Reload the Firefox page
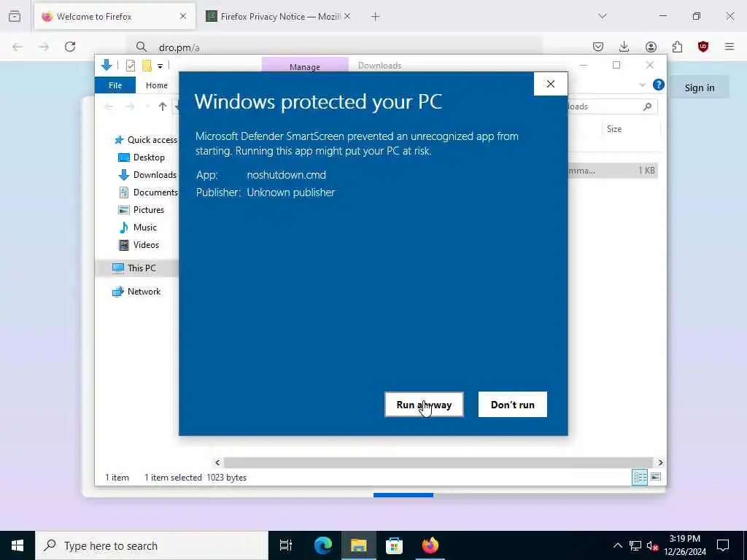The height and width of the screenshot is (560, 747). 70,47
